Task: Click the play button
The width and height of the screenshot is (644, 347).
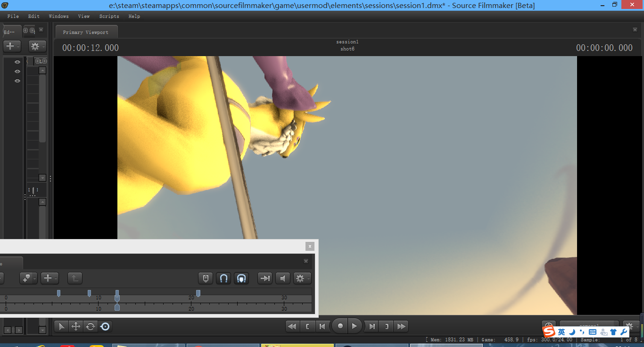Action: [355, 326]
